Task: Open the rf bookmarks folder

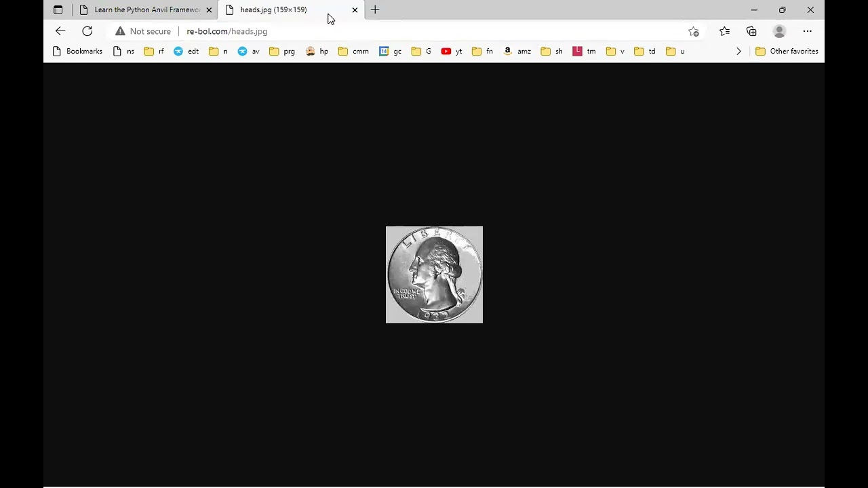Action: (154, 52)
